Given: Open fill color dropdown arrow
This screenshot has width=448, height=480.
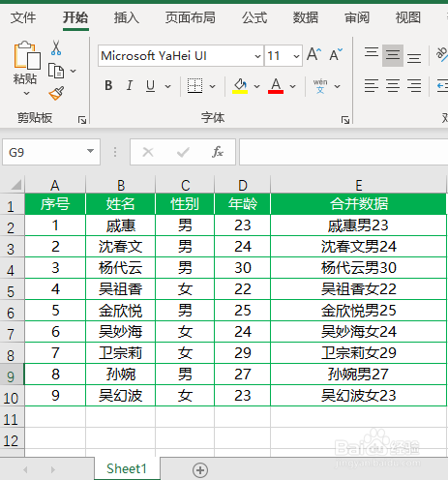Looking at the screenshot, I should [x=256, y=86].
